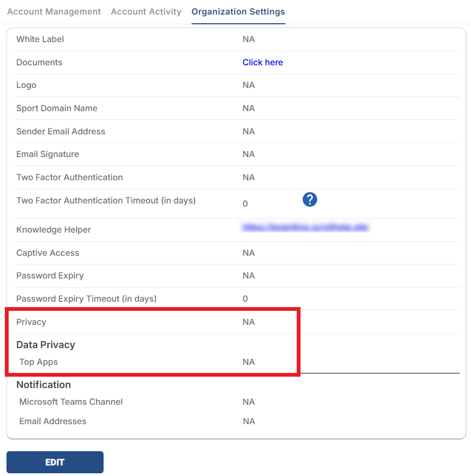Click the Password Expiry Timeout label

point(86,298)
